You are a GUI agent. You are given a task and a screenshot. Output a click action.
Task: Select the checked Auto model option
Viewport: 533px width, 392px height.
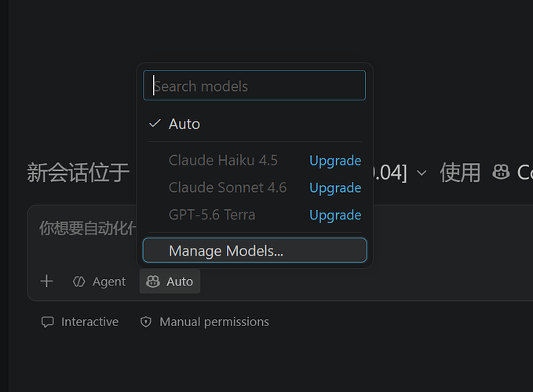pyautogui.click(x=254, y=124)
